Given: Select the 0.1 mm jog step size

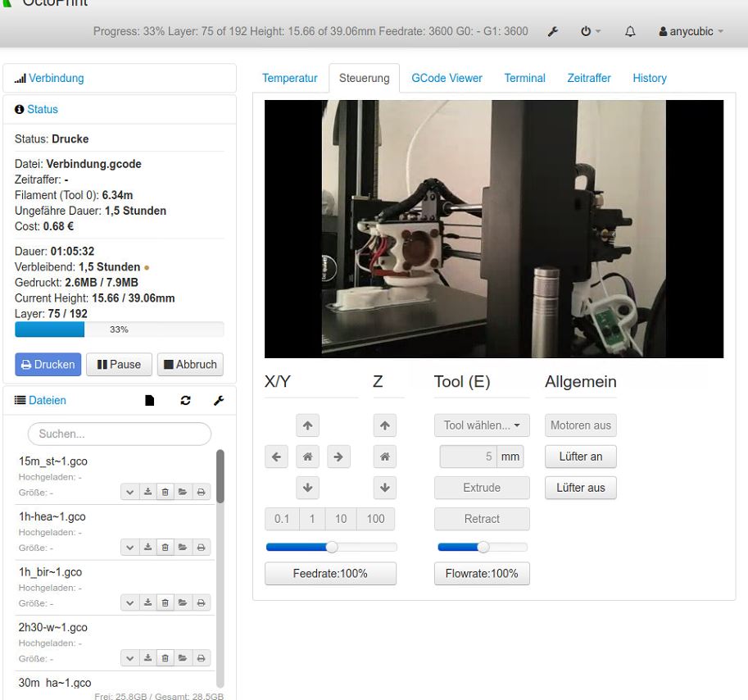Looking at the screenshot, I should pyautogui.click(x=282, y=519).
